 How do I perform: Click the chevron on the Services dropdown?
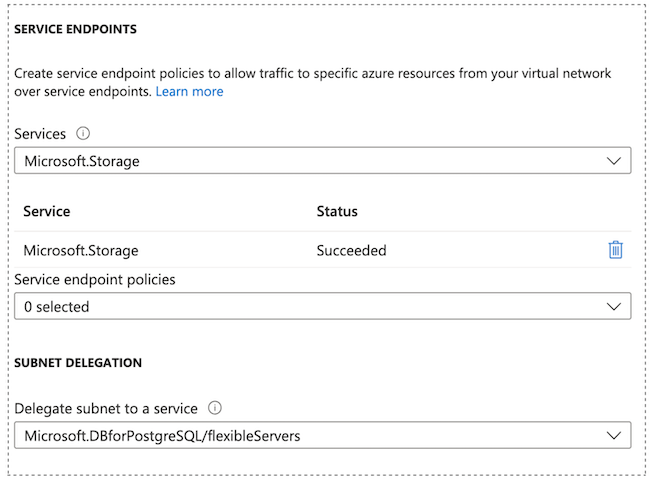(x=614, y=160)
